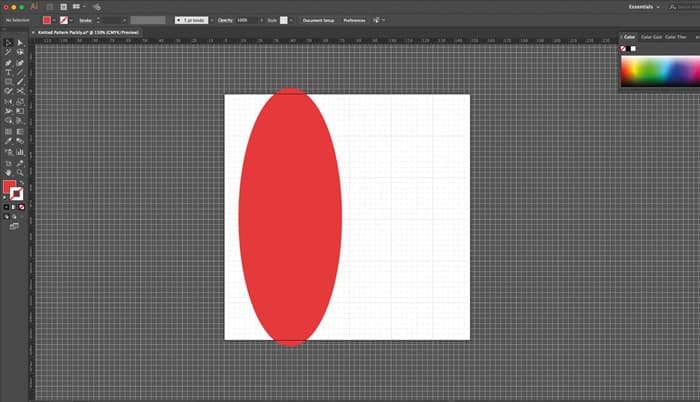Choose the Magic Wand tool
Image resolution: width=700 pixels, height=402 pixels.
(8, 52)
